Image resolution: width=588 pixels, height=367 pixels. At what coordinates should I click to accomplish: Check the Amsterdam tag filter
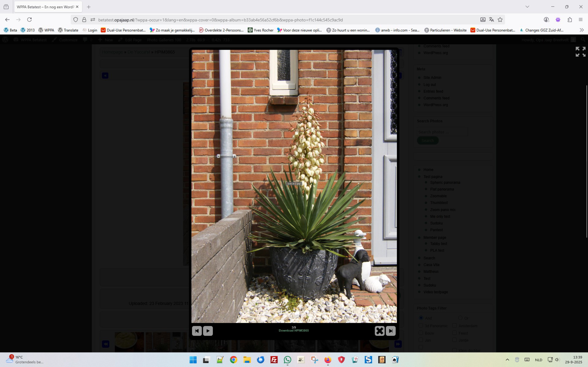[x=455, y=325]
